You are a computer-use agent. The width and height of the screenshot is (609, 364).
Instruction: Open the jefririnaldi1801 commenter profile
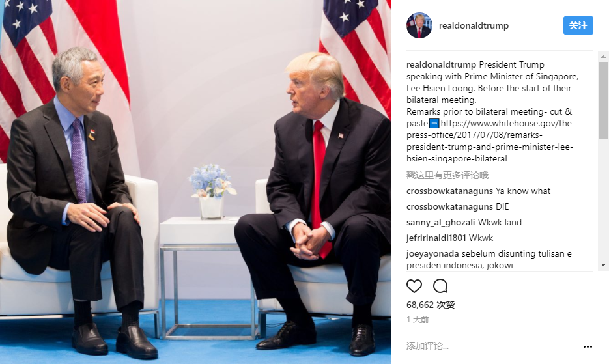click(436, 238)
